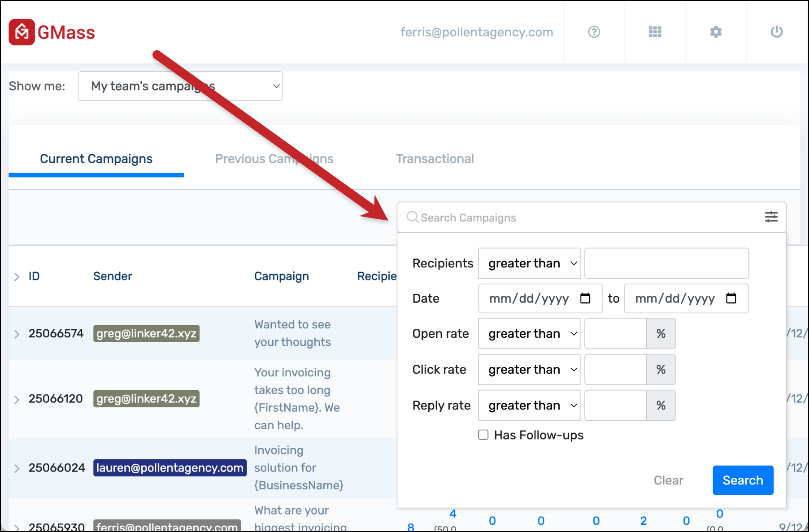Image resolution: width=809 pixels, height=532 pixels.
Task: Open the Show me campaigns dropdown
Action: click(180, 86)
